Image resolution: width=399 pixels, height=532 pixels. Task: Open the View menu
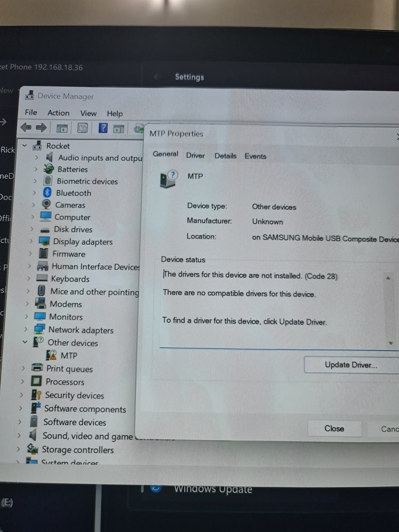click(x=88, y=113)
